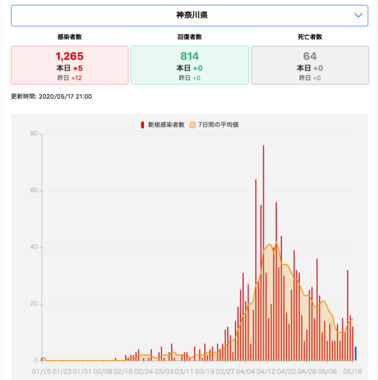
Task: Click the tallest red bar near 04/12
Action: tap(263, 253)
